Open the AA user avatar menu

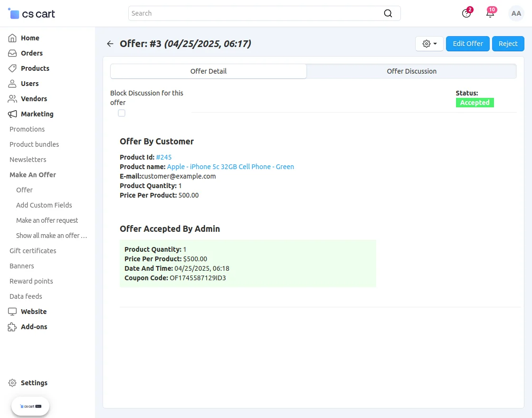[516, 13]
